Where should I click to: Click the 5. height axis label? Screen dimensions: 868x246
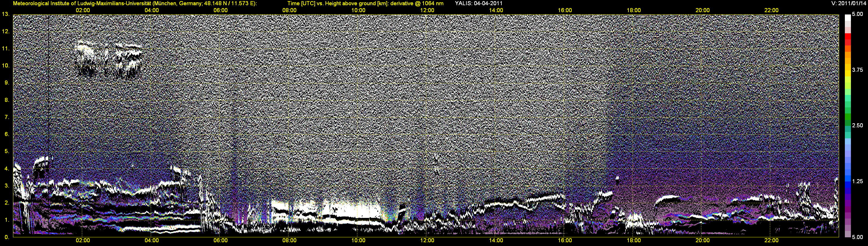pos(7,151)
